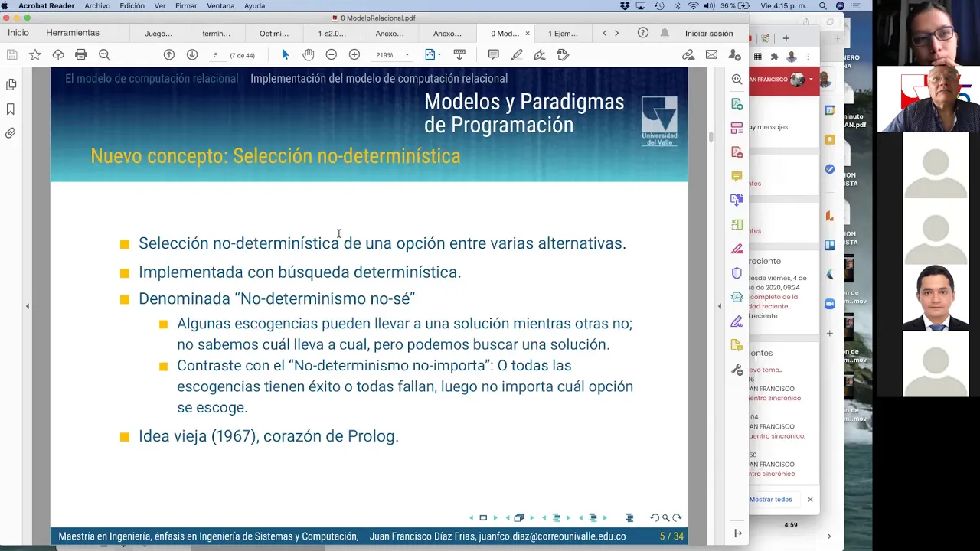Open the Edición menu
Image resolution: width=980 pixels, height=551 pixels.
132,6
